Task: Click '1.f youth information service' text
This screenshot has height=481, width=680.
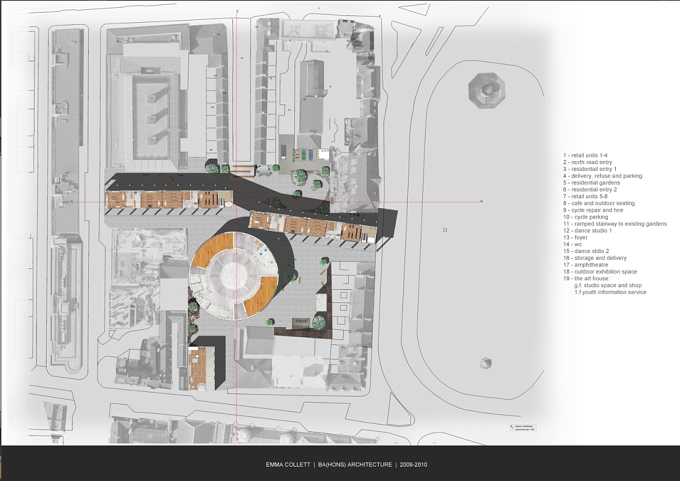Action: pyautogui.click(x=610, y=292)
